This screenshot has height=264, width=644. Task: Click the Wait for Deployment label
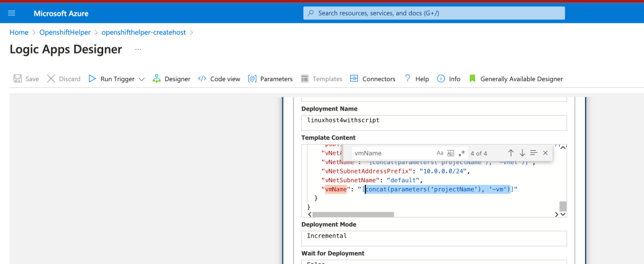[x=333, y=253]
